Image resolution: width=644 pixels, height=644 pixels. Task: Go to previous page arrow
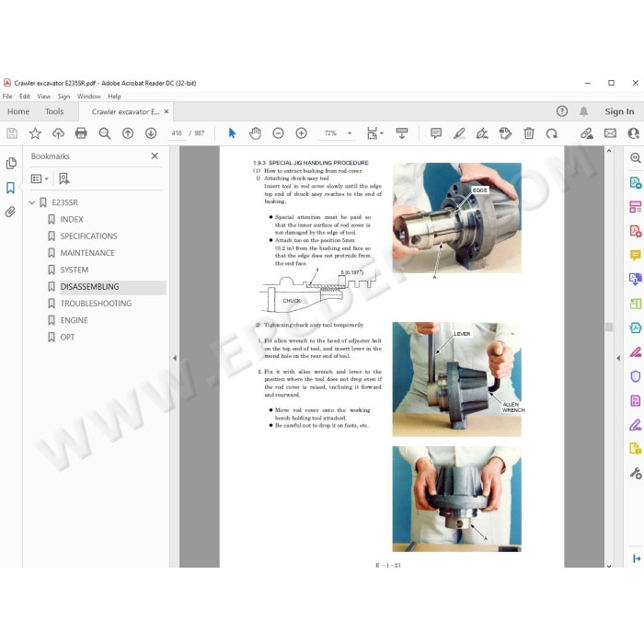(128, 133)
